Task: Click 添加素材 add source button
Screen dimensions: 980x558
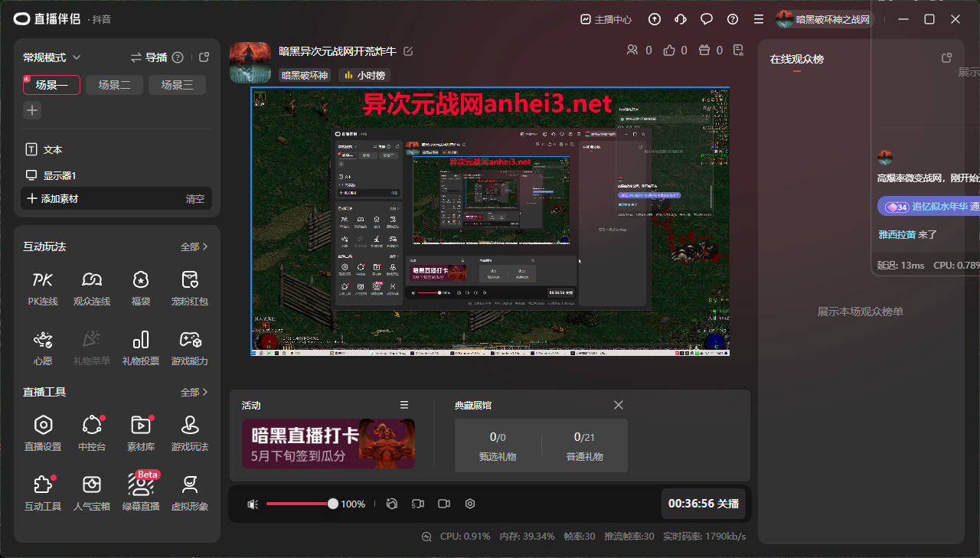Action: point(52,198)
